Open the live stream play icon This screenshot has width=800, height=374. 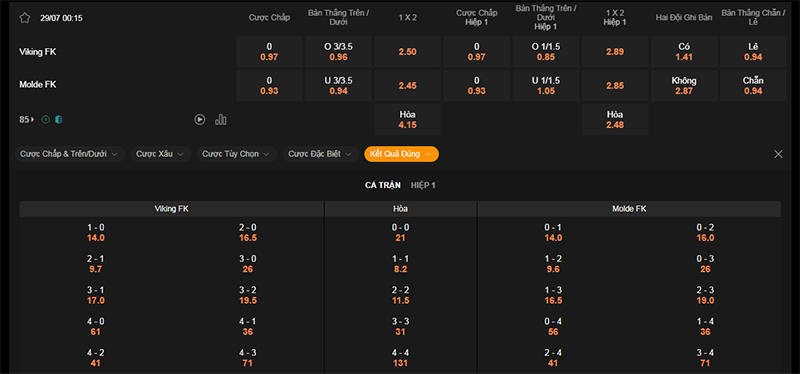pyautogui.click(x=199, y=119)
